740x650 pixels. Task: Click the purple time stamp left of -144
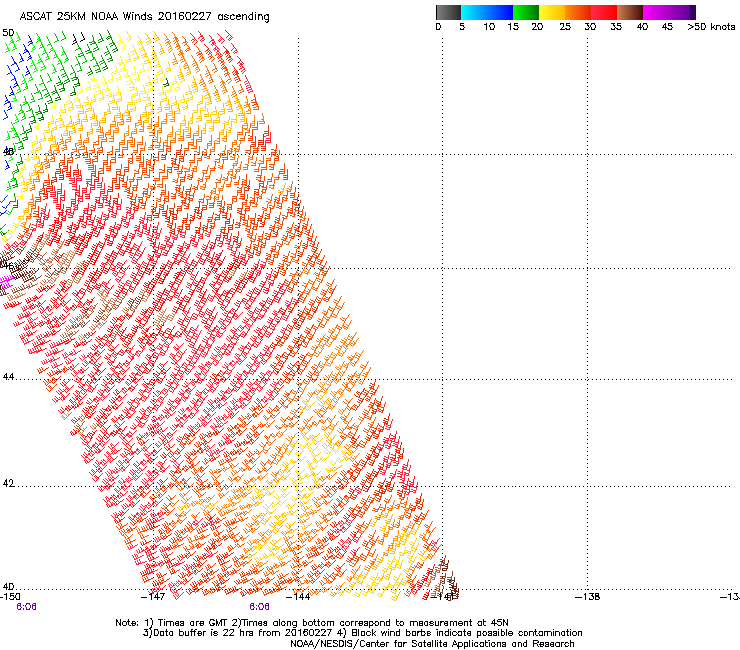pyautogui.click(x=260, y=607)
